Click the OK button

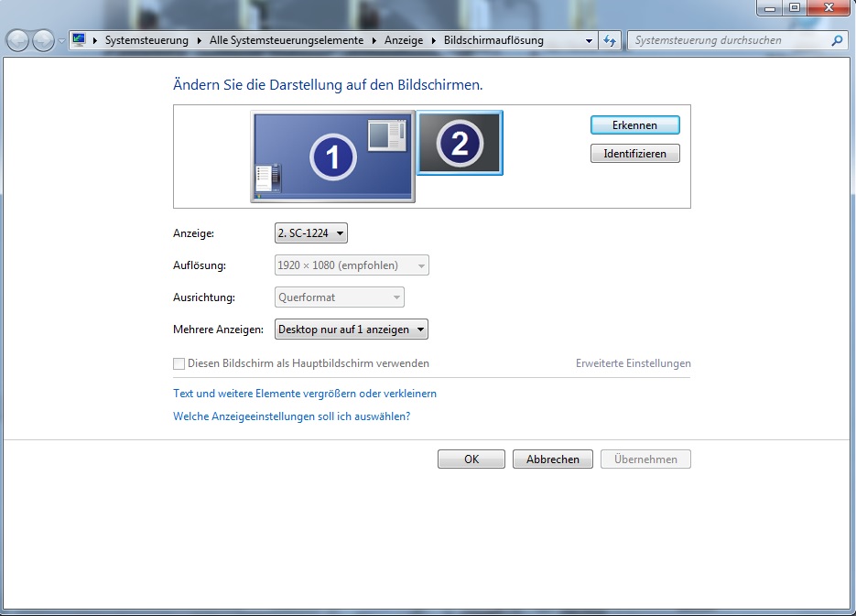[471, 459]
